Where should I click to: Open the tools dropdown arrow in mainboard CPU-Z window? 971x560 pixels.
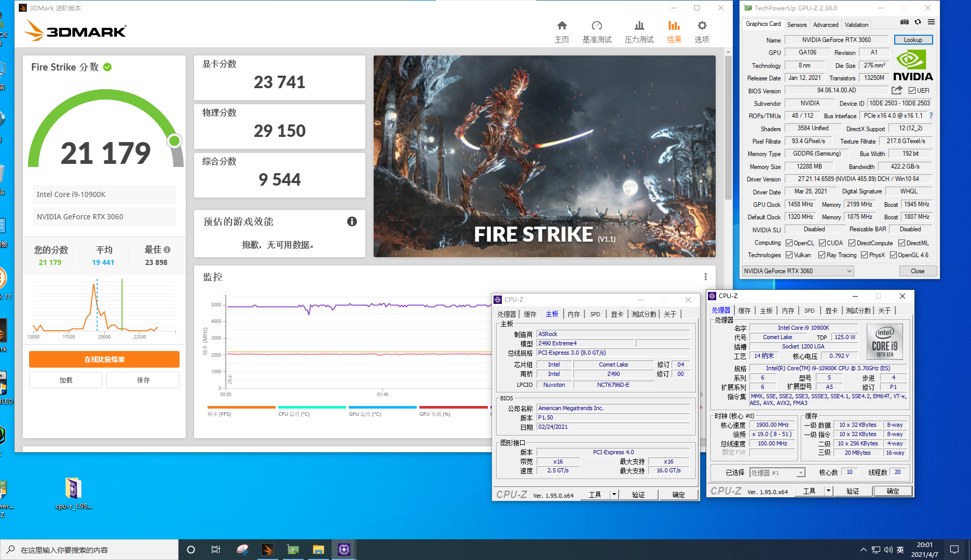614,495
